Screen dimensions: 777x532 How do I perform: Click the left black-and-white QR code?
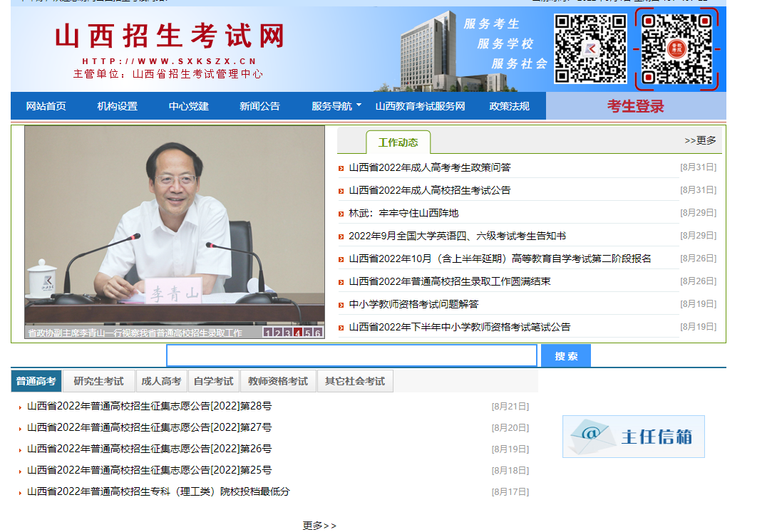[590, 48]
